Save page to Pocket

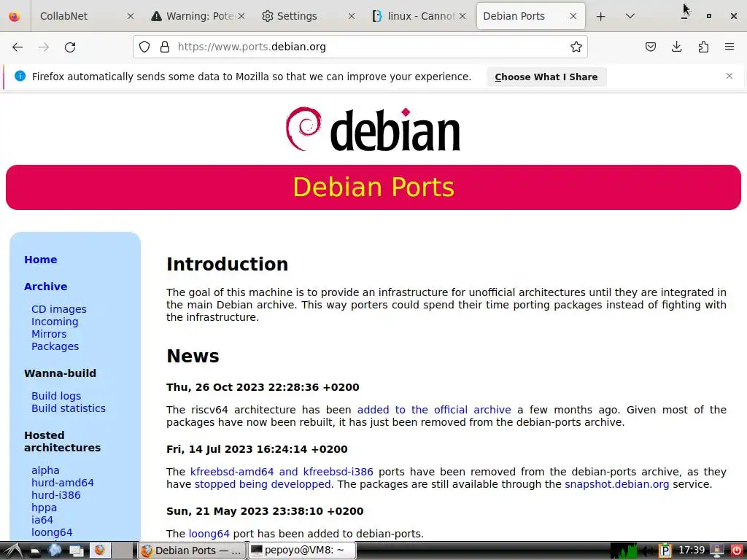(650, 47)
